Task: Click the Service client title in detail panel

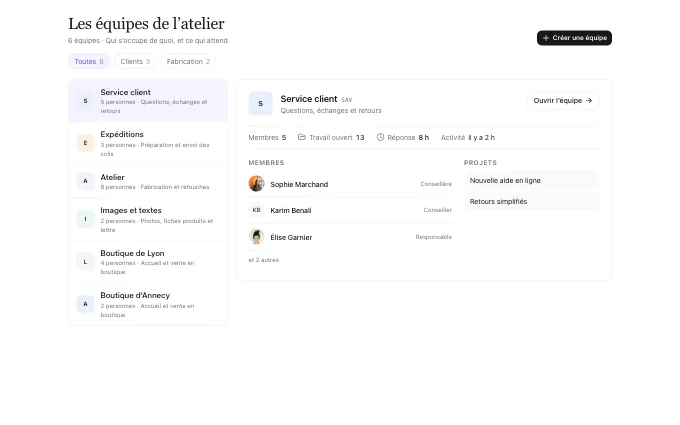Action: click(309, 99)
